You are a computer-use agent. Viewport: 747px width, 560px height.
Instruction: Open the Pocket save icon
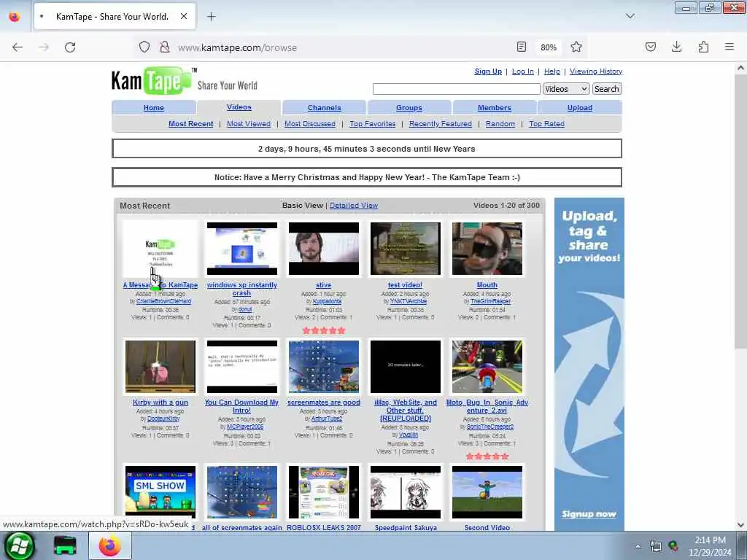[x=651, y=47]
